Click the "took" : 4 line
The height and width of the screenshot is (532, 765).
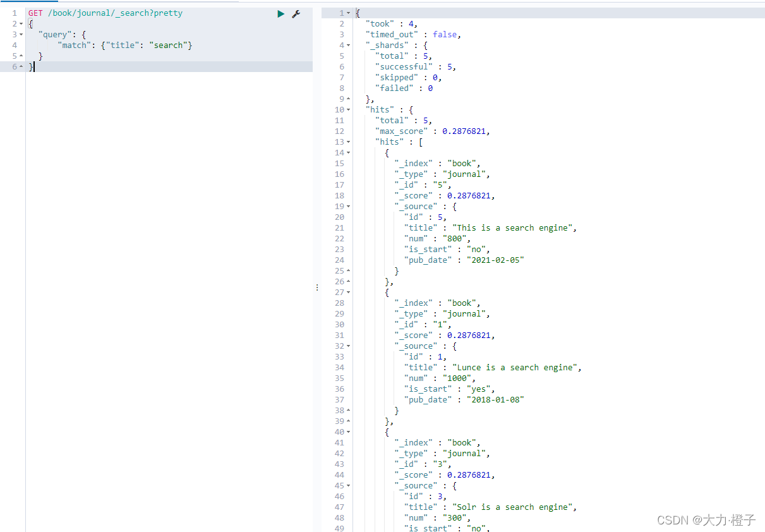tap(392, 23)
